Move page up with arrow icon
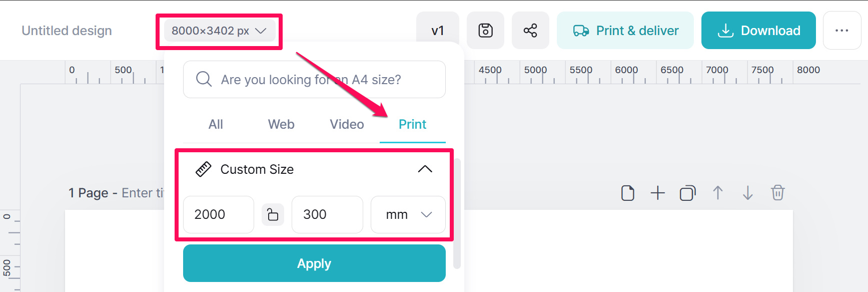Screen dimensions: 868x292 pyautogui.click(x=717, y=193)
